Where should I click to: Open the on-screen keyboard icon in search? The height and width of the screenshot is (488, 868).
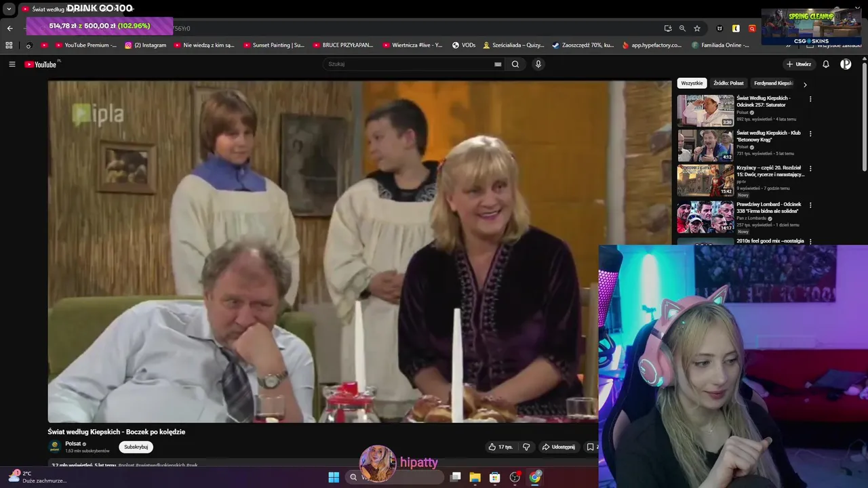click(x=498, y=64)
